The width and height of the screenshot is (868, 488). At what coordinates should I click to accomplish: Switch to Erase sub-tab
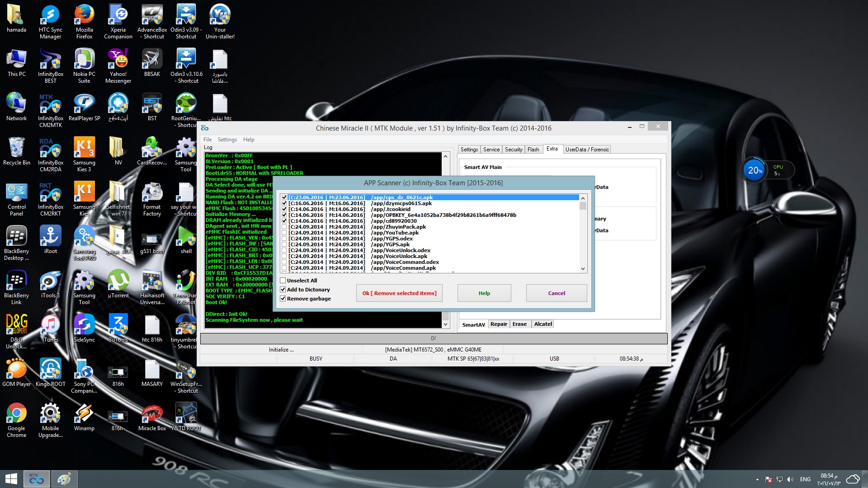tap(519, 324)
